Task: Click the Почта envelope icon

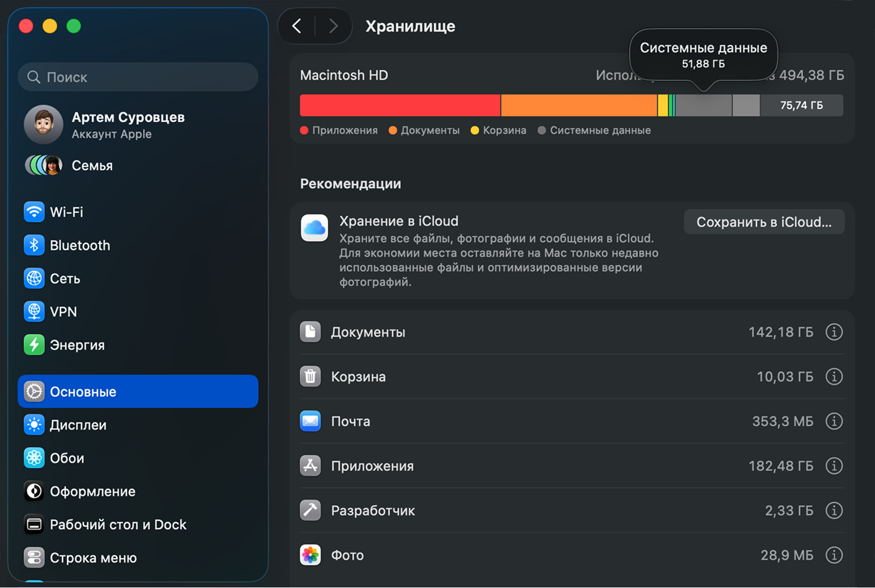Action: point(311,421)
